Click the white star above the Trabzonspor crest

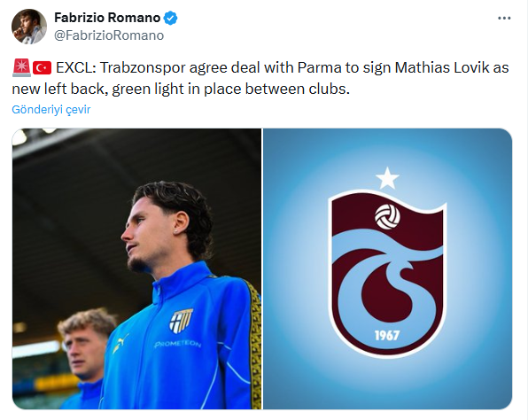(387, 178)
